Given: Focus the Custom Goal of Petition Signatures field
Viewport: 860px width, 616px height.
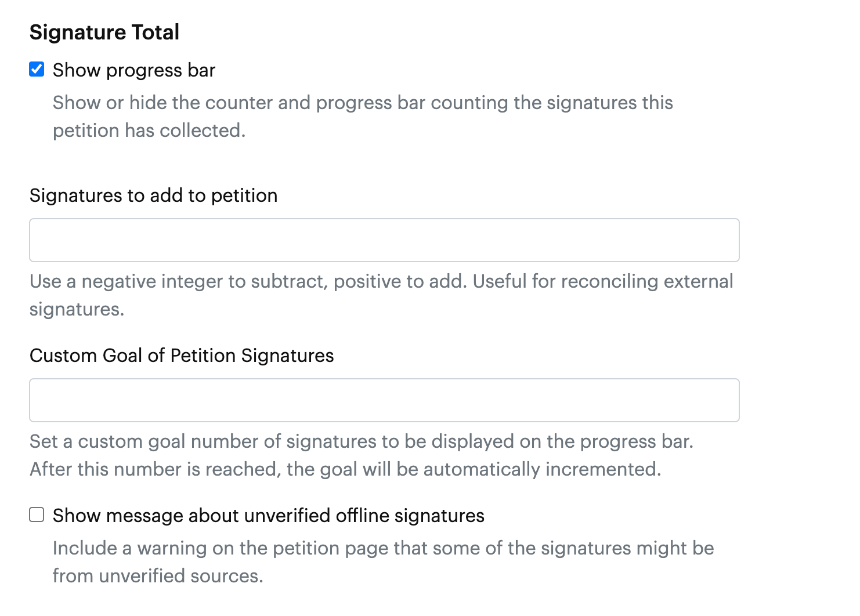Looking at the screenshot, I should tap(384, 400).
